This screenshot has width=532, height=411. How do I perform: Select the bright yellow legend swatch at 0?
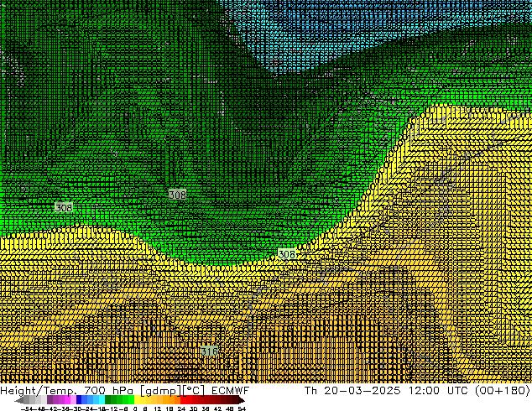(137, 400)
